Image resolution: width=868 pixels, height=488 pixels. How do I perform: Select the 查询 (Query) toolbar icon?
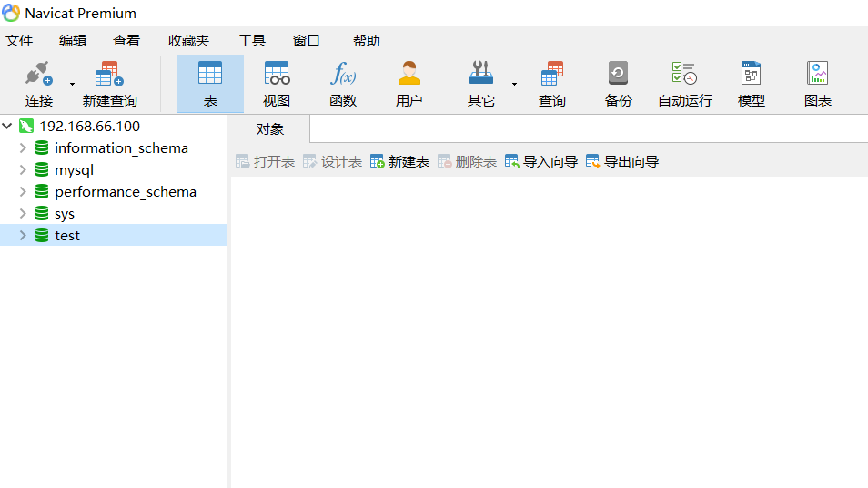(x=552, y=83)
